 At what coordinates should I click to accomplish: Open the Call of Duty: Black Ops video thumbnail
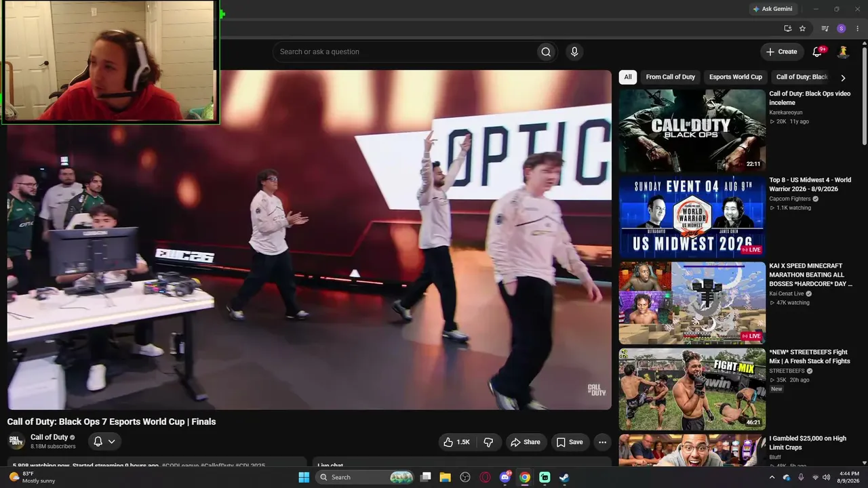click(692, 130)
